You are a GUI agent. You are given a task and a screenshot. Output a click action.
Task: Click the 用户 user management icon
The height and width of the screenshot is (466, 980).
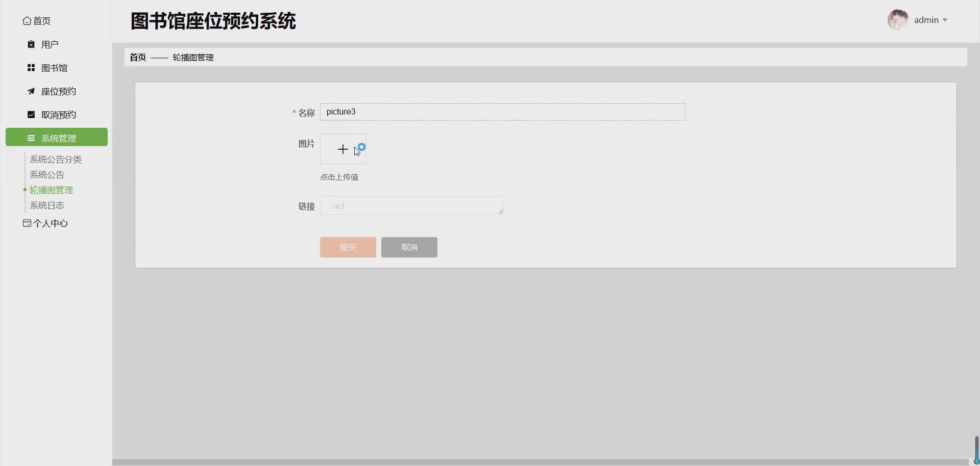(31, 44)
